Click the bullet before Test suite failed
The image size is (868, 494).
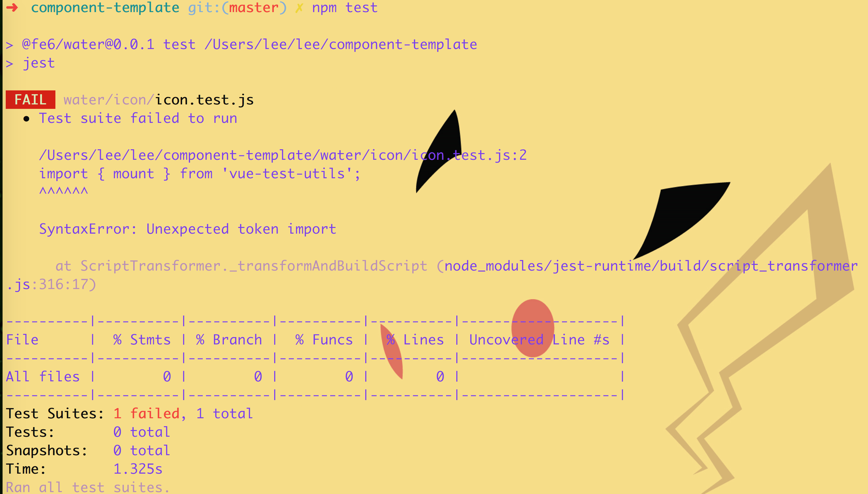26,119
